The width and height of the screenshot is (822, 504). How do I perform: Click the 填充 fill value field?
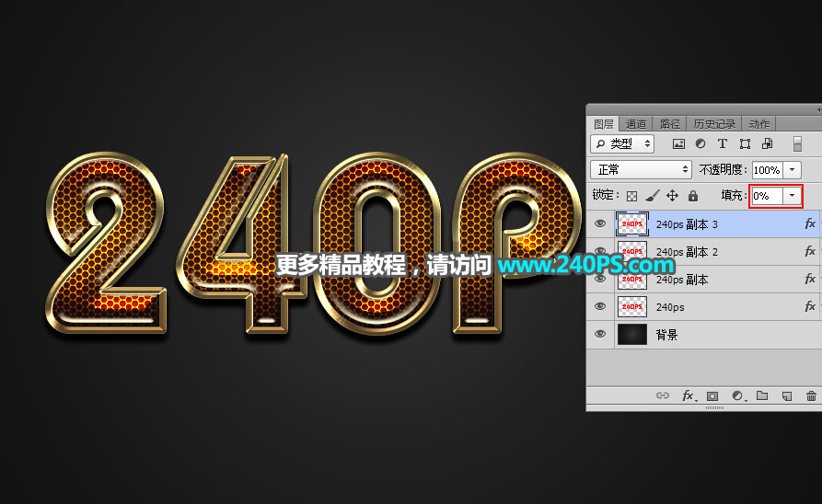click(x=768, y=196)
